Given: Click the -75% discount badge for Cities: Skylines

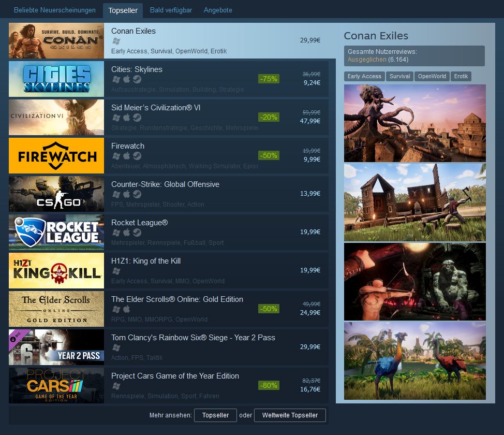Looking at the screenshot, I should [x=269, y=79].
